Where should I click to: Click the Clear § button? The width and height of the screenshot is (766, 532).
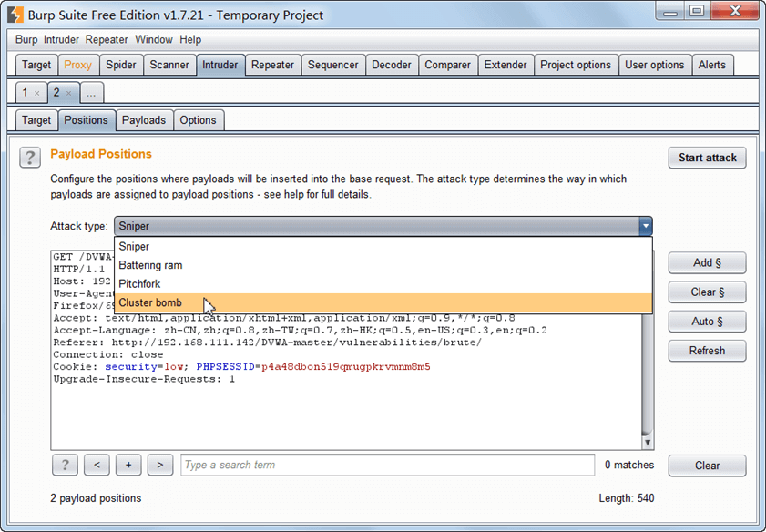point(708,292)
